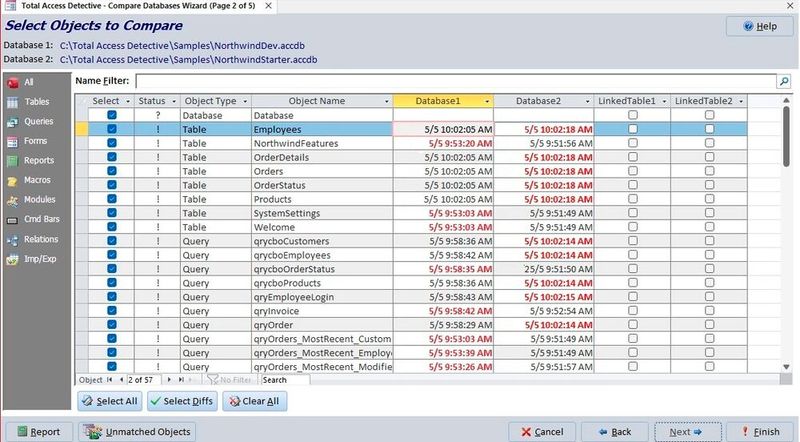The height and width of the screenshot is (442, 800).
Task: Toggle LinkedTable2 checkbox for qryOrder row
Action: pos(709,324)
